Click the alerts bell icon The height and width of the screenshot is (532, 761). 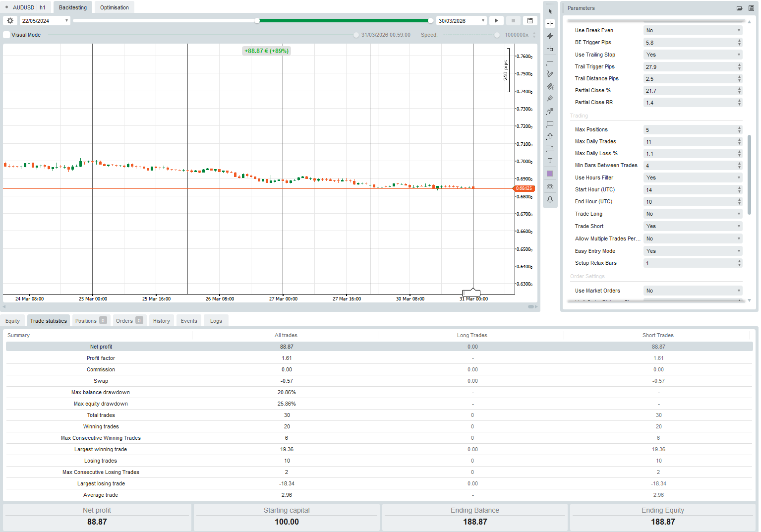point(550,199)
